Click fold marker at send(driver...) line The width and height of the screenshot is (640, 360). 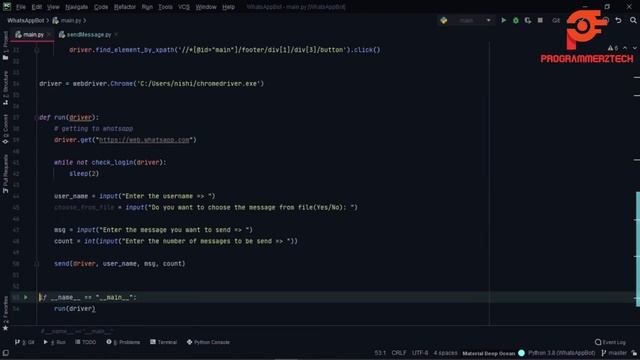[x=36, y=264]
